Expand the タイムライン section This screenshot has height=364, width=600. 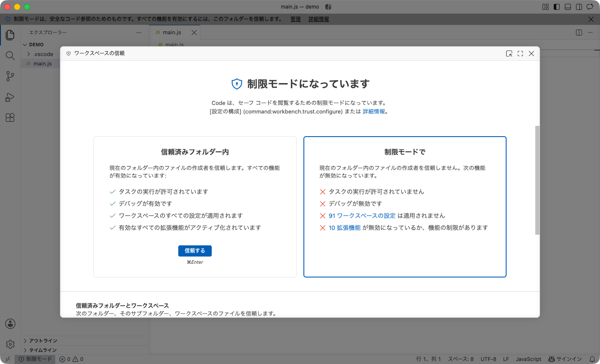pyautogui.click(x=85, y=350)
